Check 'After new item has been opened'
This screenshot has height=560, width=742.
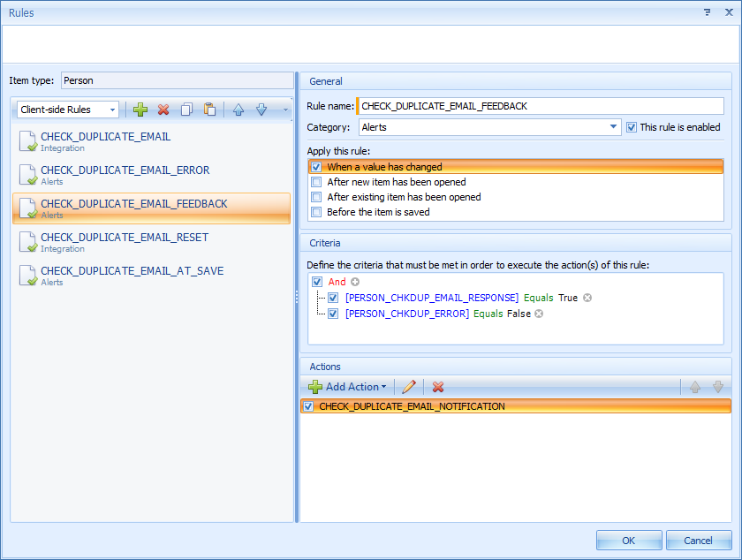pyautogui.click(x=316, y=182)
